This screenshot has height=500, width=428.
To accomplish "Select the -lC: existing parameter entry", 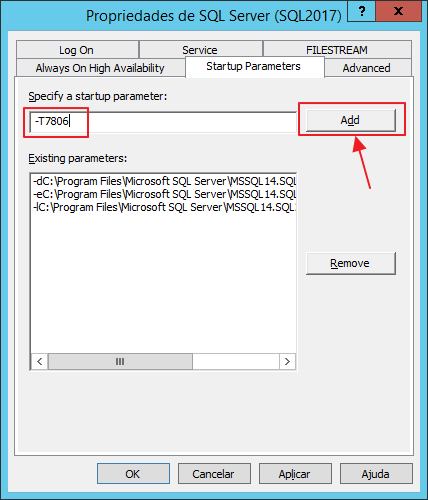I will click(x=164, y=207).
